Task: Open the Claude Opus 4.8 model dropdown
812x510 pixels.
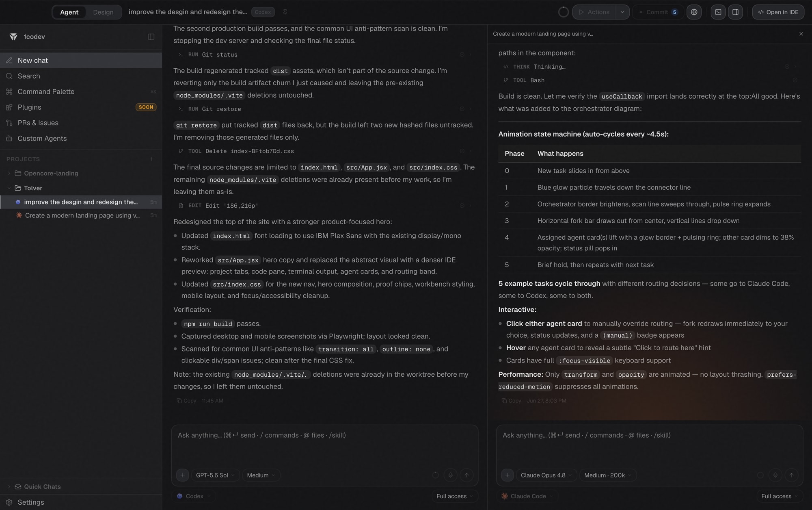Action: point(546,475)
